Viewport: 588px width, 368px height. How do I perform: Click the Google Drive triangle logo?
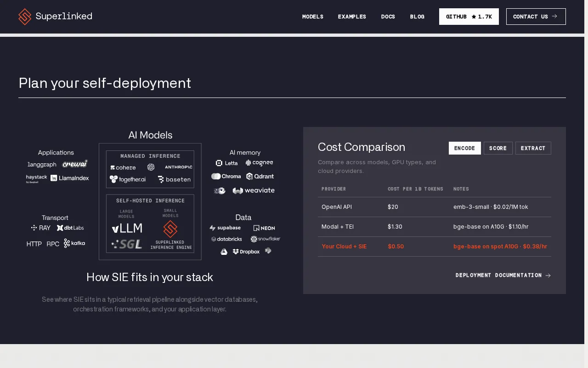point(224,252)
